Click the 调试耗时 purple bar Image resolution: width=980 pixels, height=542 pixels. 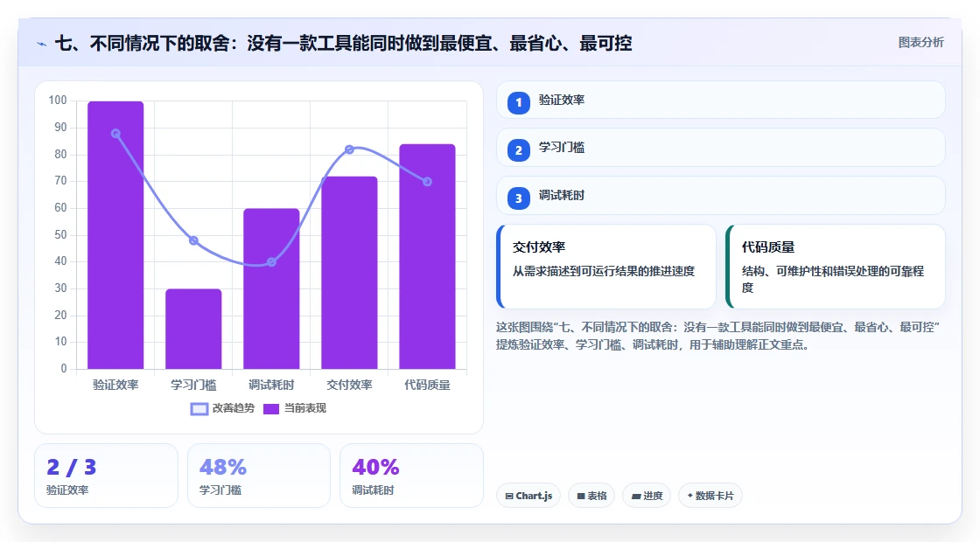point(271,288)
